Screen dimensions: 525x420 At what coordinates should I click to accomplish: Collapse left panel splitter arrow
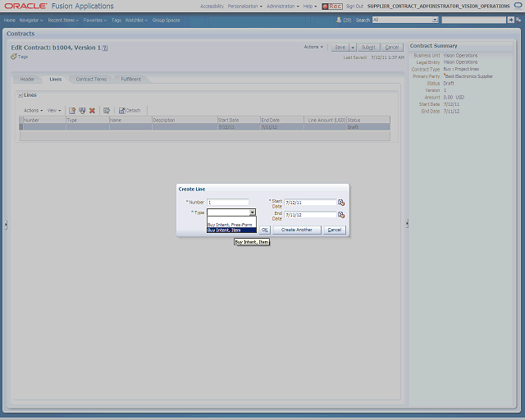(x=6, y=225)
